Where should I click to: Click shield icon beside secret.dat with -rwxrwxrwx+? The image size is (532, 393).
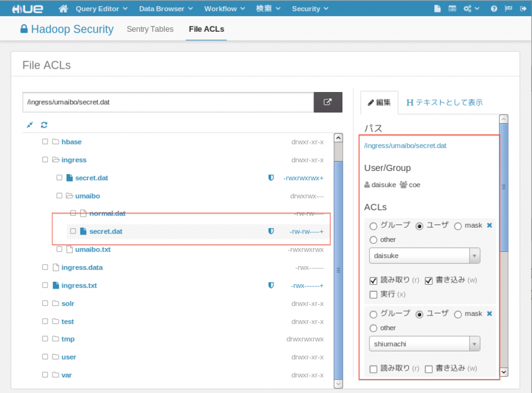tap(271, 177)
